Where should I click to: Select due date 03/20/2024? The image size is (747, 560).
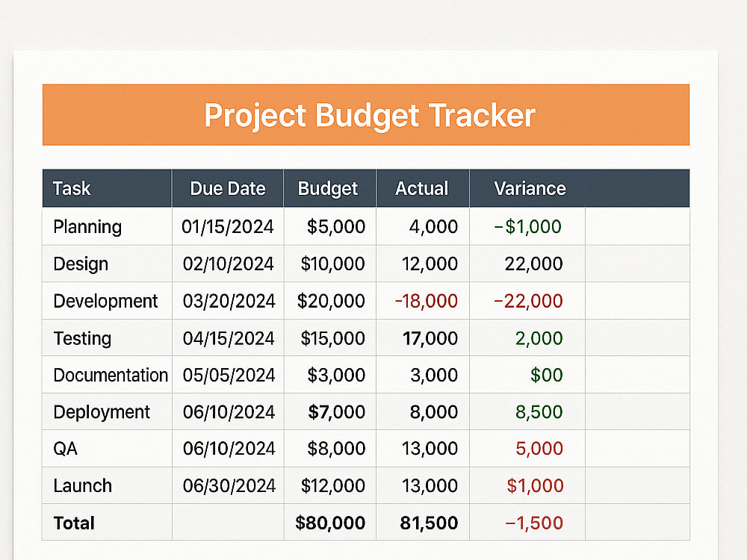click(x=228, y=300)
